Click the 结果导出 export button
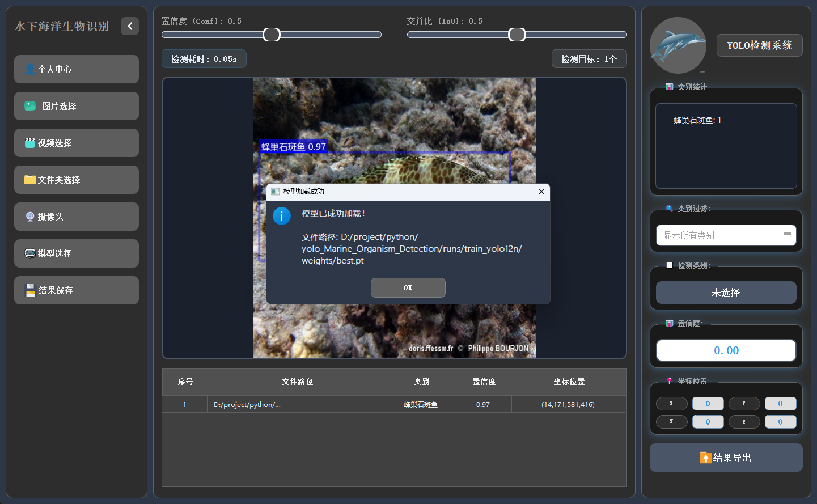 click(x=726, y=458)
